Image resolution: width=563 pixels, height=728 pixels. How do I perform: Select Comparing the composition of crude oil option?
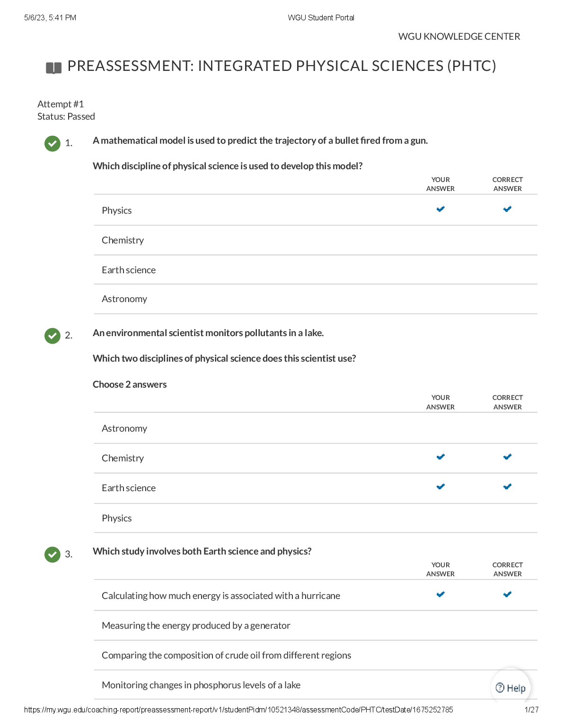(226, 655)
